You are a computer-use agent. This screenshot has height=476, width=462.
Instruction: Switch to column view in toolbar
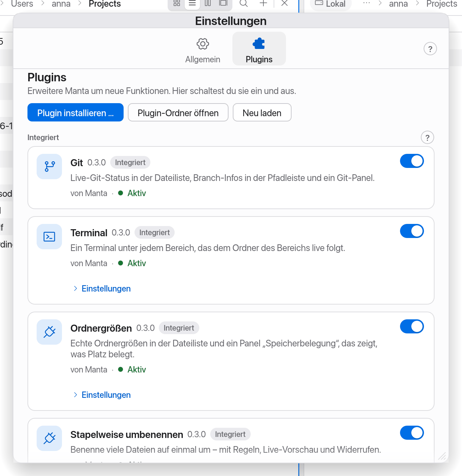pyautogui.click(x=208, y=4)
